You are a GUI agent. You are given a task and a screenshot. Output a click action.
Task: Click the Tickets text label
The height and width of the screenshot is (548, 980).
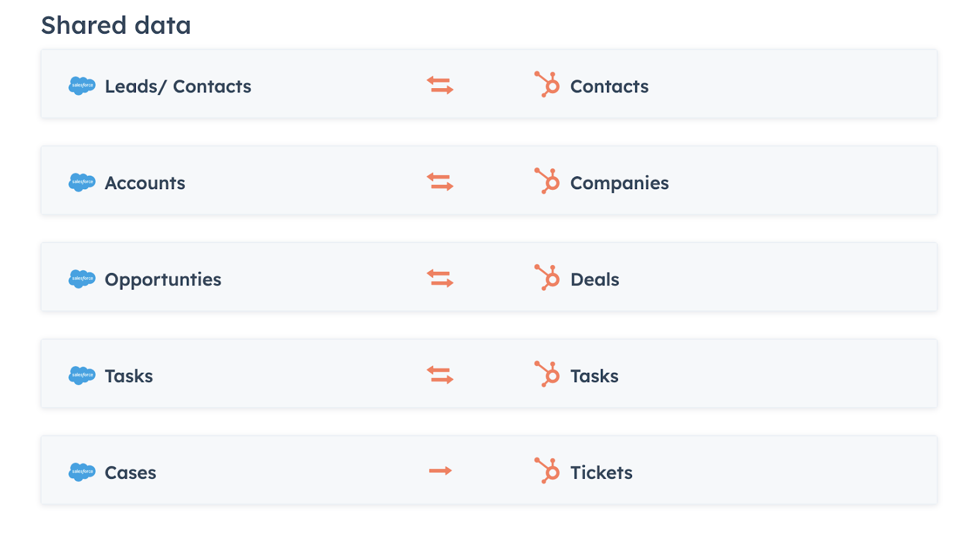tap(601, 473)
